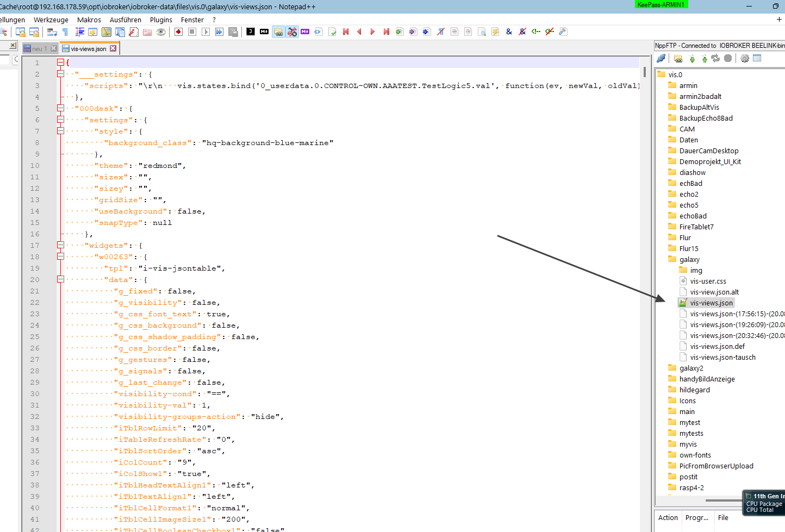
Task: Open the Plugins menu
Action: [161, 20]
